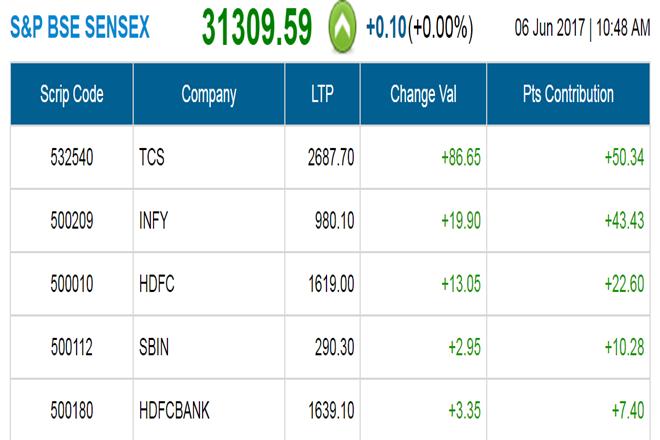Select the Pts Contribution column header
660x440 pixels.
point(567,95)
